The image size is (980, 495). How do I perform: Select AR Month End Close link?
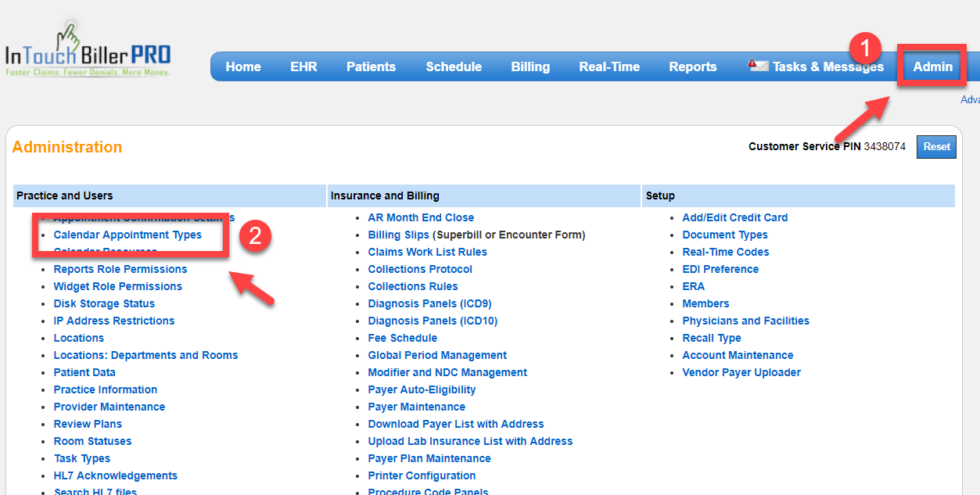click(421, 217)
